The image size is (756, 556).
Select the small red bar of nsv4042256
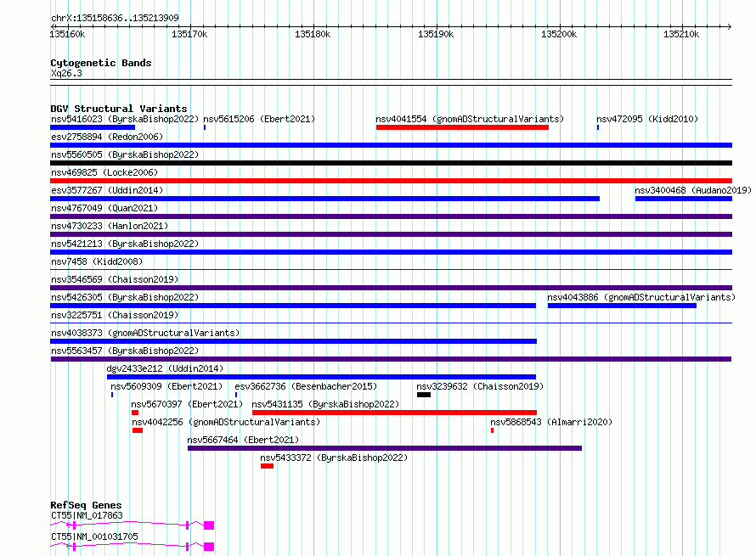pyautogui.click(x=138, y=430)
